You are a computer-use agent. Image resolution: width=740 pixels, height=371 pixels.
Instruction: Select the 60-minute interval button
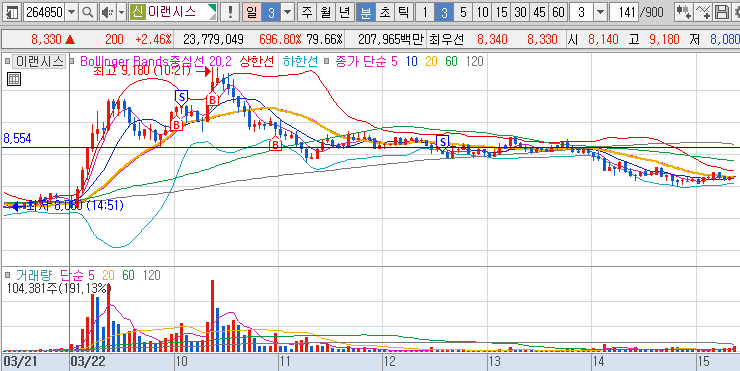[558, 12]
